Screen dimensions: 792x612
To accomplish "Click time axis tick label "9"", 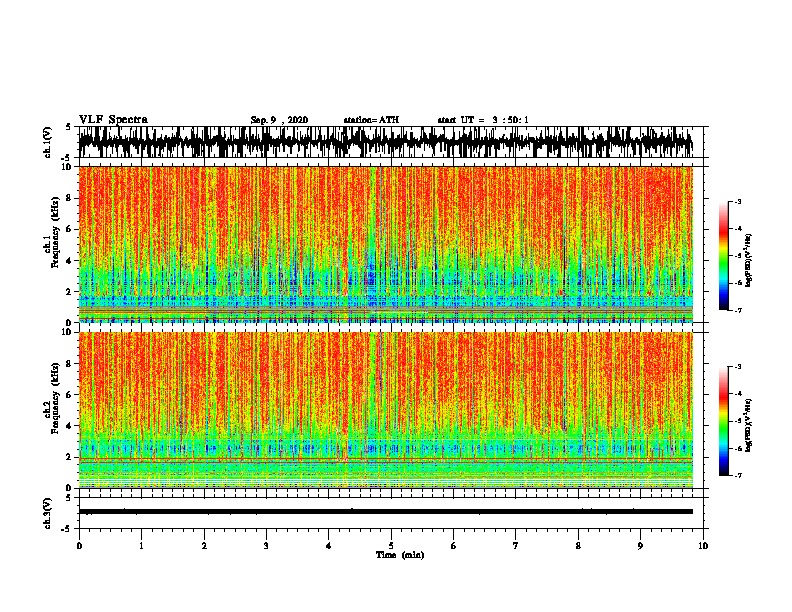I will pos(640,546).
